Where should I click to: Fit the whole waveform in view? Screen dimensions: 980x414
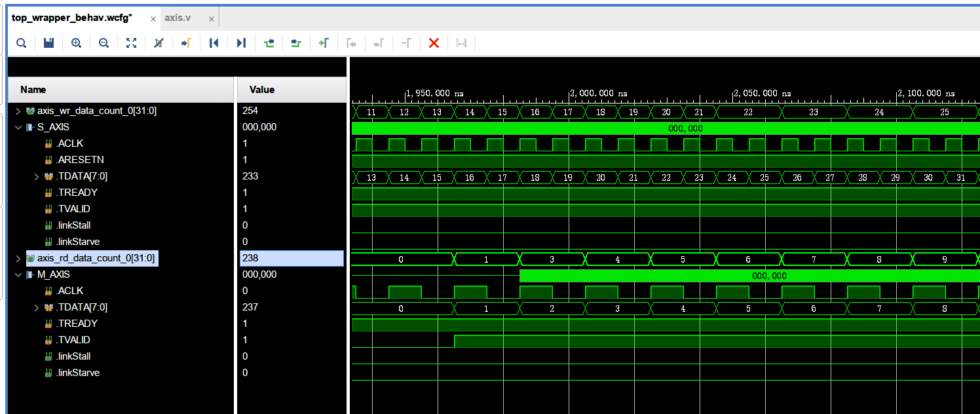(131, 43)
